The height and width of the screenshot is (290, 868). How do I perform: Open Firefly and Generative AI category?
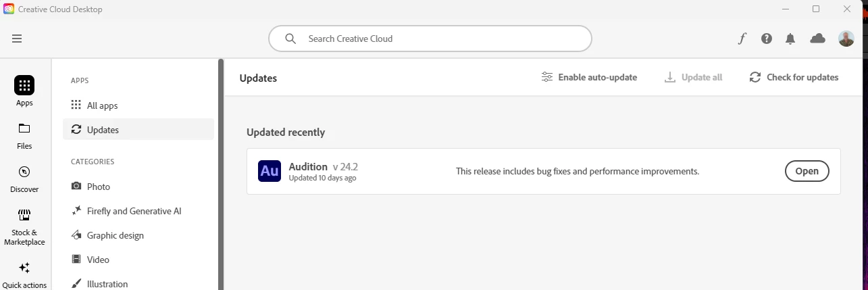138,211
